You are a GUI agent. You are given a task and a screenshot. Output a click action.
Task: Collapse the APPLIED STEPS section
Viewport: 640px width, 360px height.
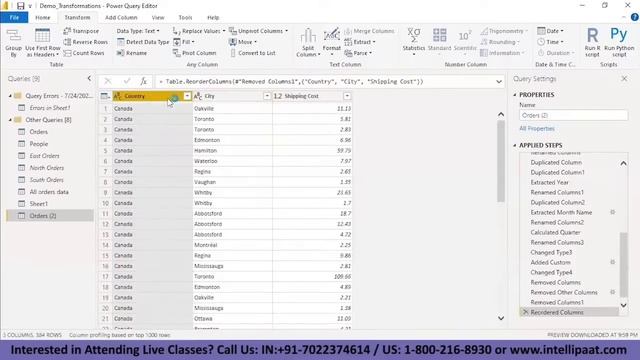coord(515,145)
